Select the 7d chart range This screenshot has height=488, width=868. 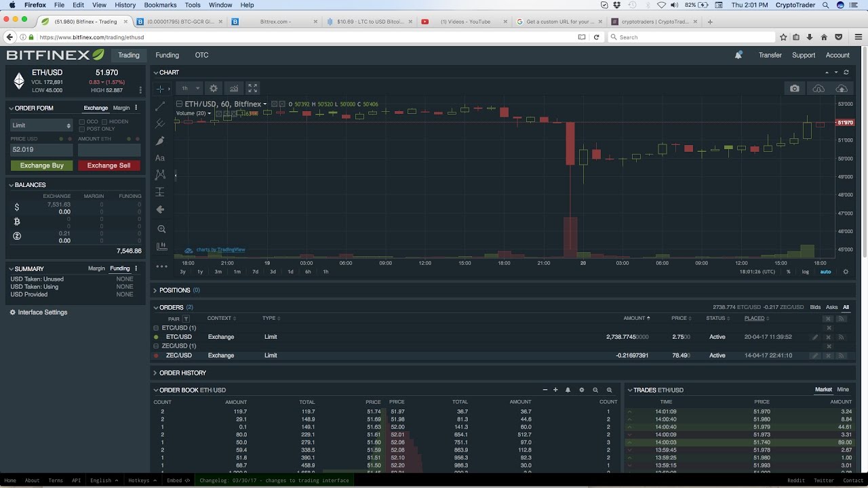(x=255, y=272)
